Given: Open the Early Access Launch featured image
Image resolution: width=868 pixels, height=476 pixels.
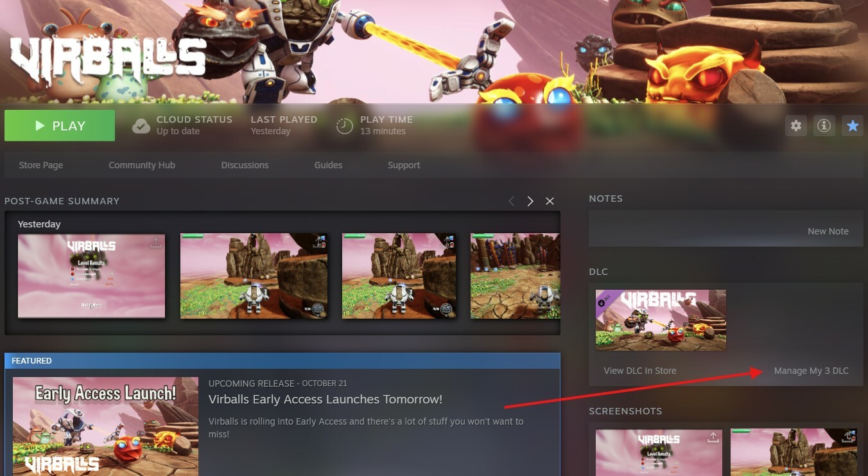Looking at the screenshot, I should (x=105, y=427).
